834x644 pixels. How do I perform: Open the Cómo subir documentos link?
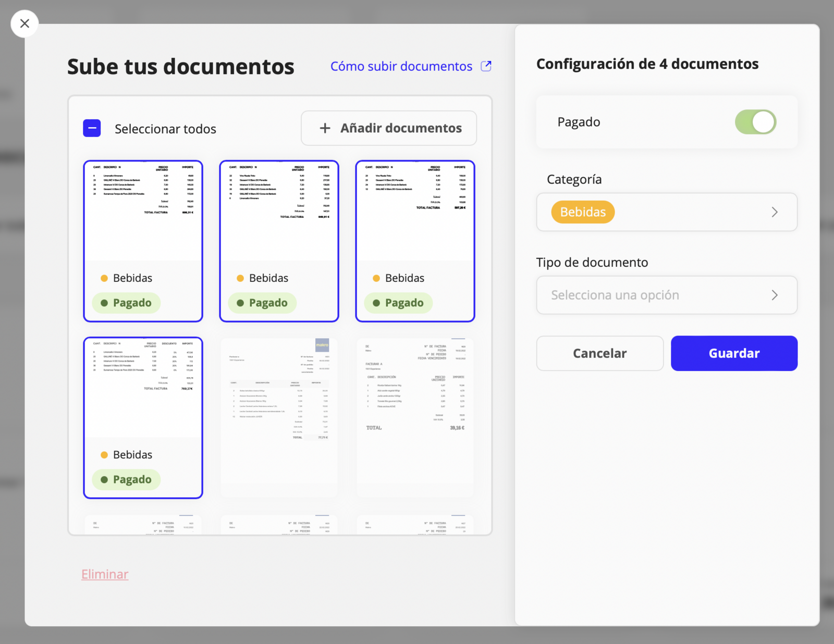pos(401,66)
